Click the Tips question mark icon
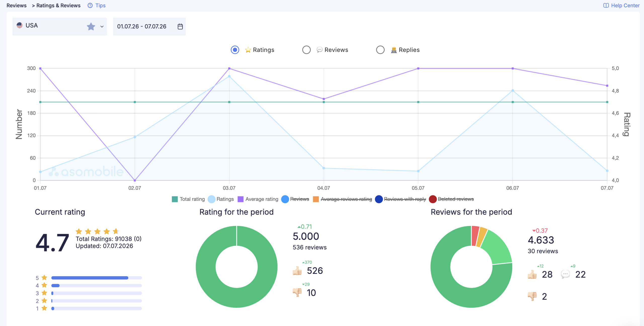The image size is (644, 326). click(90, 5)
